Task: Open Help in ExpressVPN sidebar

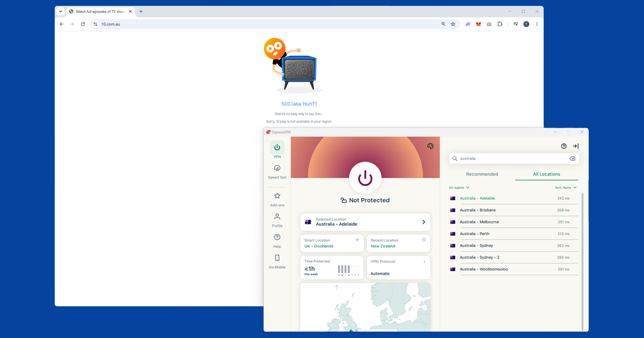Action: click(x=277, y=241)
